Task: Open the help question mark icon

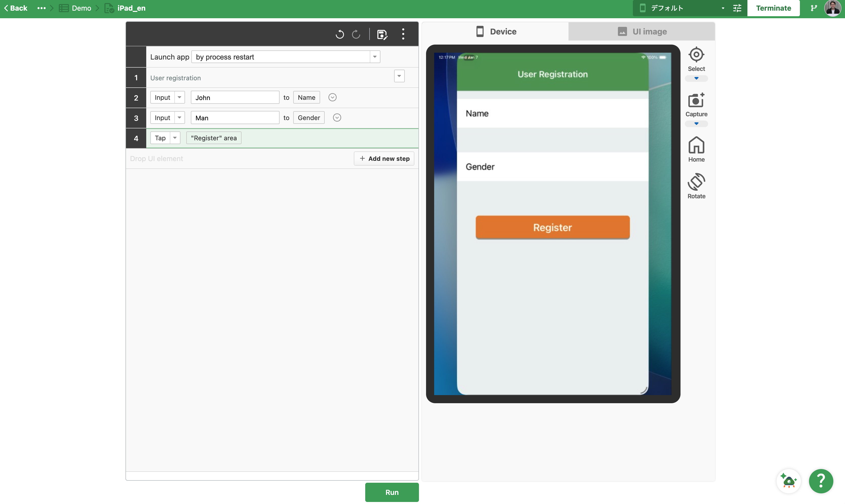Action: [x=821, y=481]
